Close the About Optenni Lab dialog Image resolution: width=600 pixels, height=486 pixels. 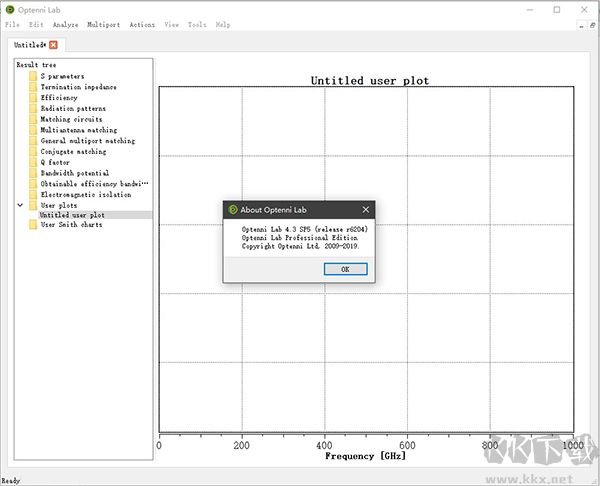365,210
